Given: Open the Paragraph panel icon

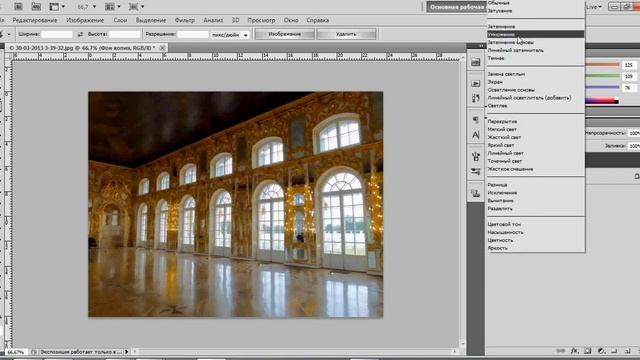Looking at the screenshot, I should pos(476,120).
